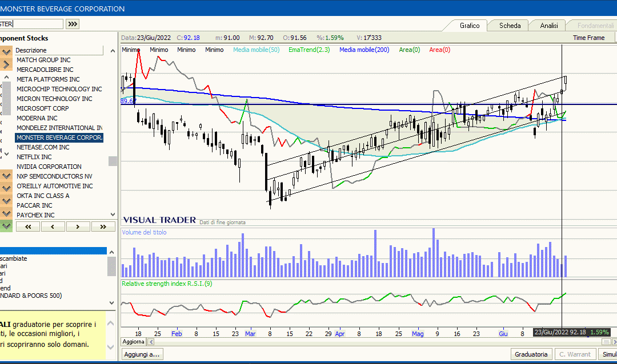The image size is (617, 364).
Task: Click the Volume del titolo label
Action: click(144, 232)
